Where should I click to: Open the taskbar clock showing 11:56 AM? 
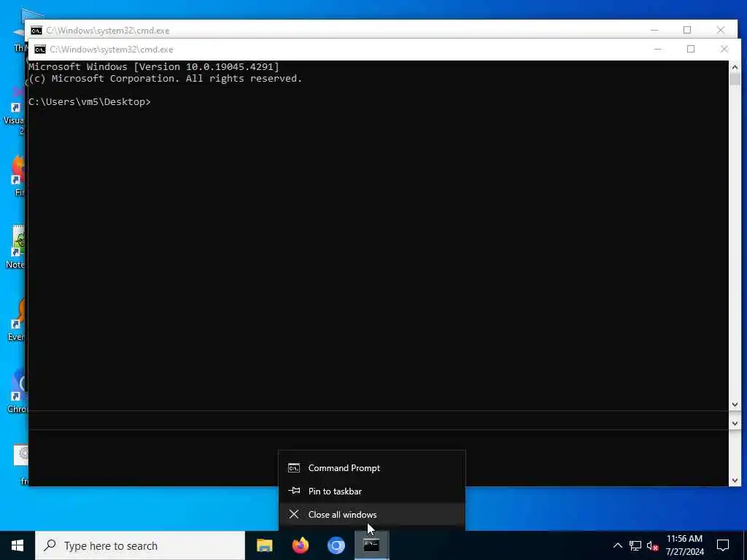684,545
